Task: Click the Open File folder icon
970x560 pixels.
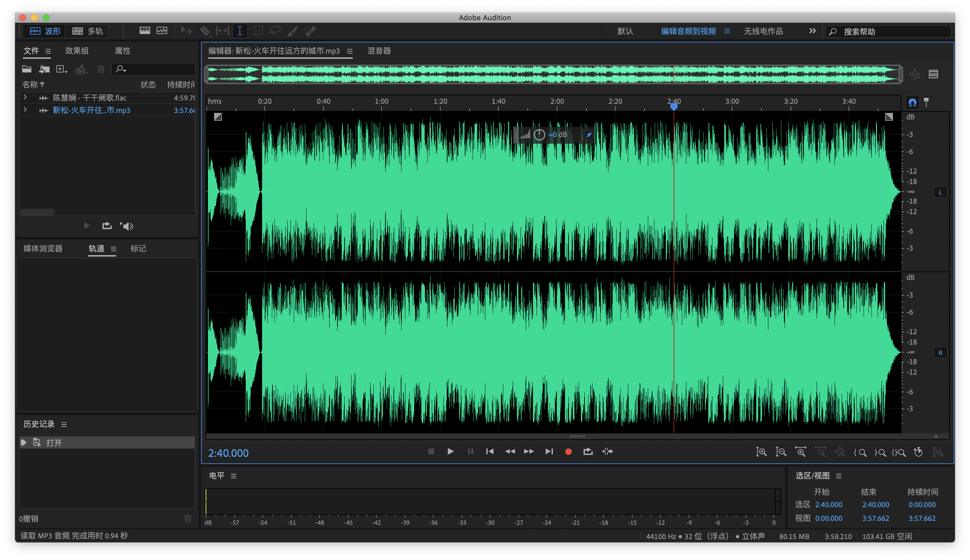Action: [x=26, y=69]
